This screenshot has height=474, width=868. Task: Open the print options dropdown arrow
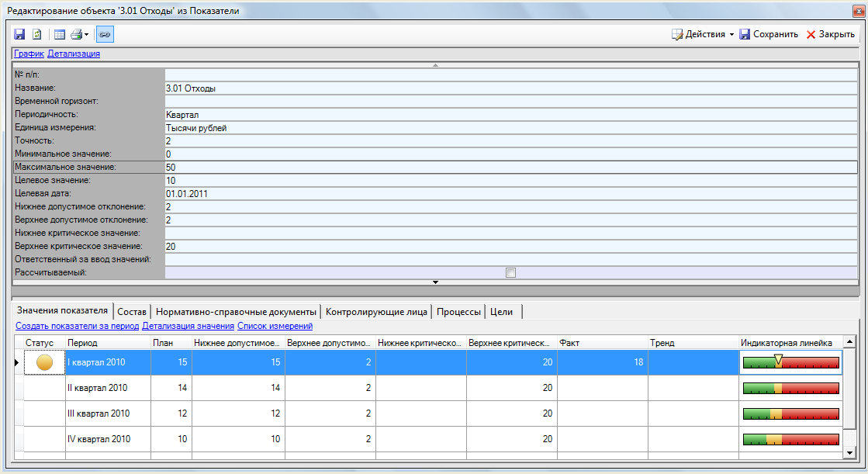[x=87, y=35]
